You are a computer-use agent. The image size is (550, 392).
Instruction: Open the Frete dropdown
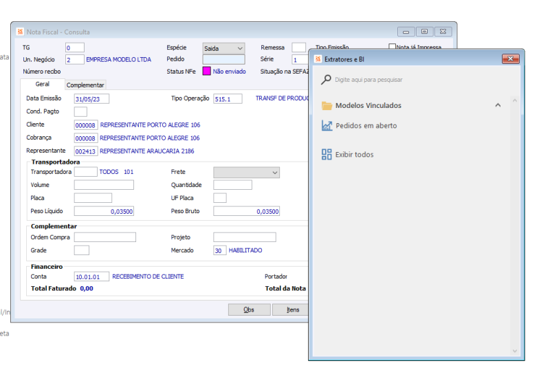pos(246,173)
